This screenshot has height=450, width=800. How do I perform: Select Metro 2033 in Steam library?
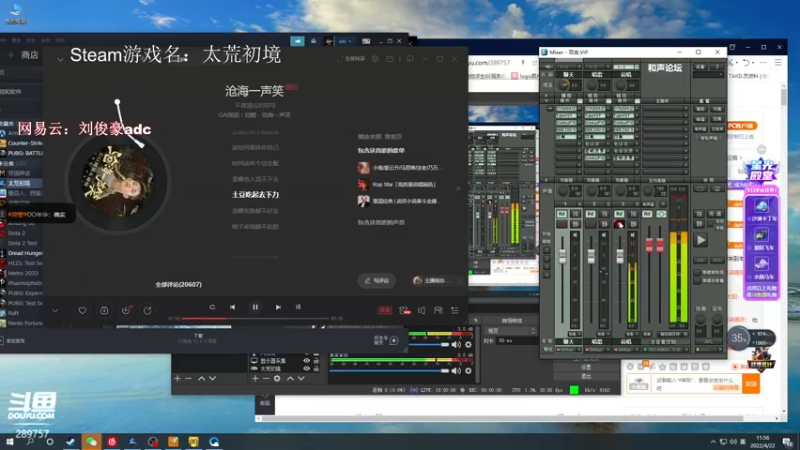pos(22,273)
